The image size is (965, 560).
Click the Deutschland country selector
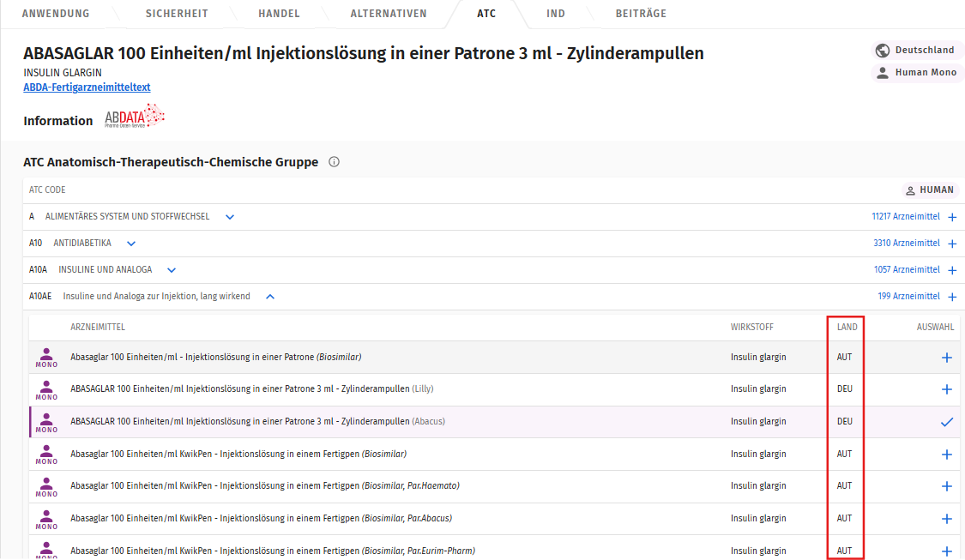[916, 50]
